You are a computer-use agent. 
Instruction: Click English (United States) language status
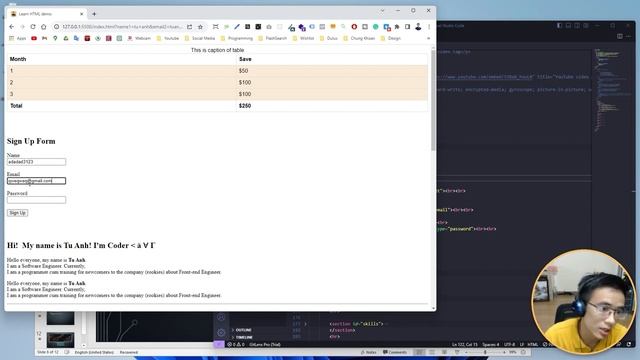point(94,352)
